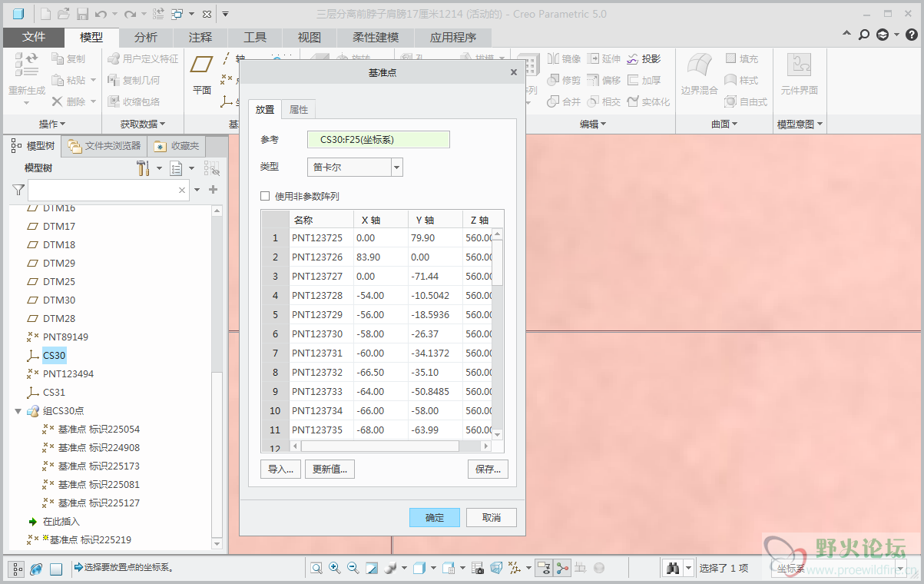
Task: Select PNT89149 in the model tree
Action: 65,337
